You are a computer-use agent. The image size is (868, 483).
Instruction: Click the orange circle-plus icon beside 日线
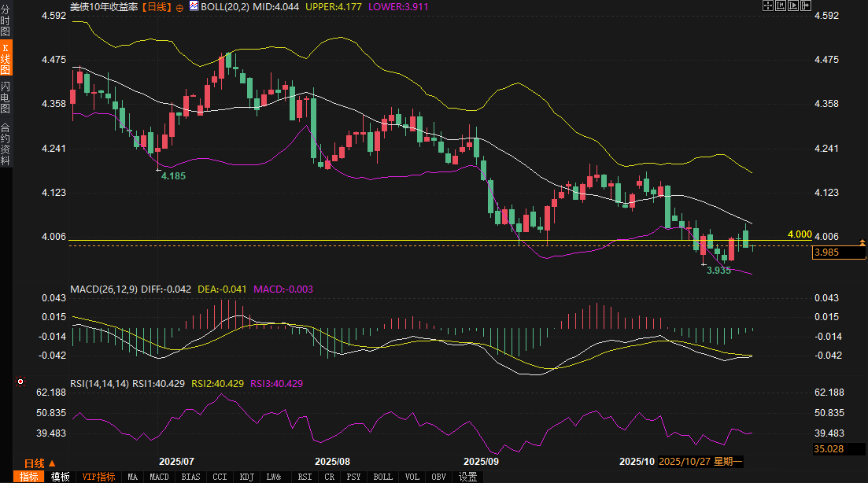click(x=179, y=8)
